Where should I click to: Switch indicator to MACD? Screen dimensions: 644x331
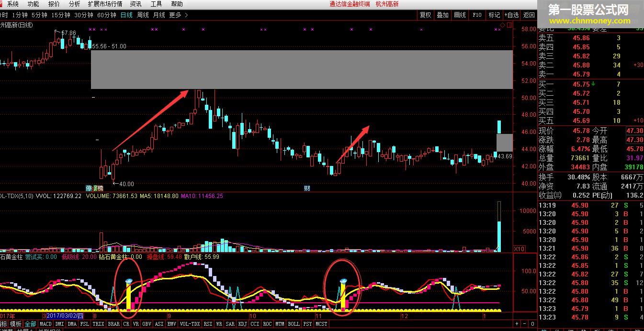coord(45,324)
